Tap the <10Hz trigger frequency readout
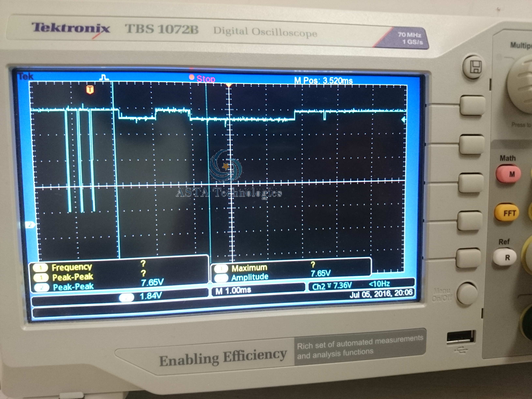 tap(379, 284)
